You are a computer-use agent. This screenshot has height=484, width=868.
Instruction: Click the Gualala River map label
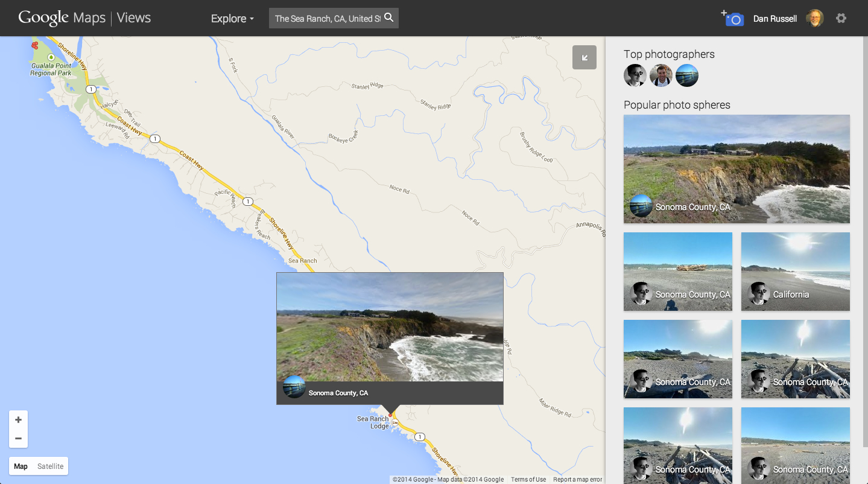pos(282,127)
